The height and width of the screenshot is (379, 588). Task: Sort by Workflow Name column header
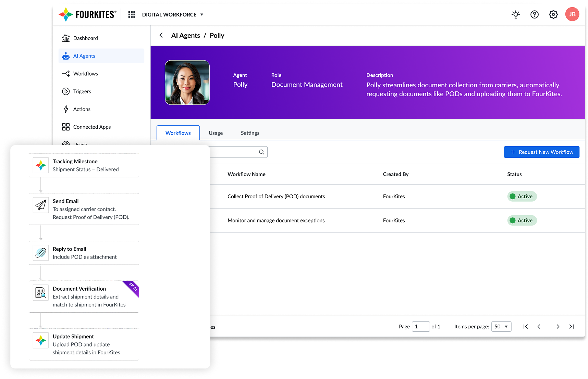(x=246, y=174)
